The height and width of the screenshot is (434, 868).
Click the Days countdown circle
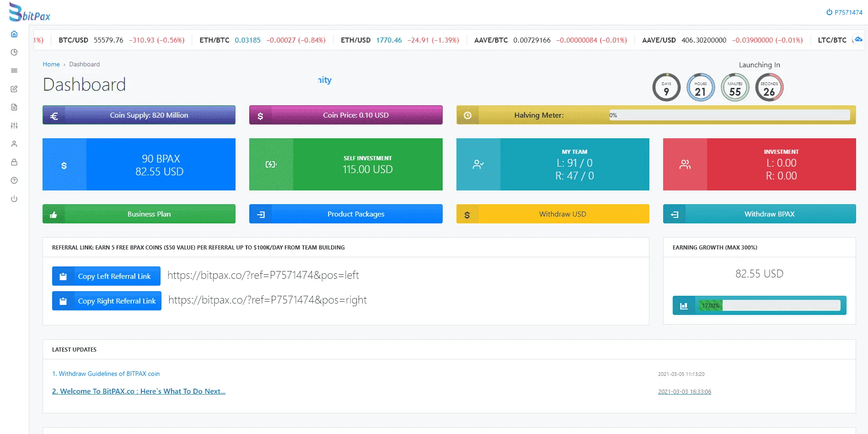[666, 87]
